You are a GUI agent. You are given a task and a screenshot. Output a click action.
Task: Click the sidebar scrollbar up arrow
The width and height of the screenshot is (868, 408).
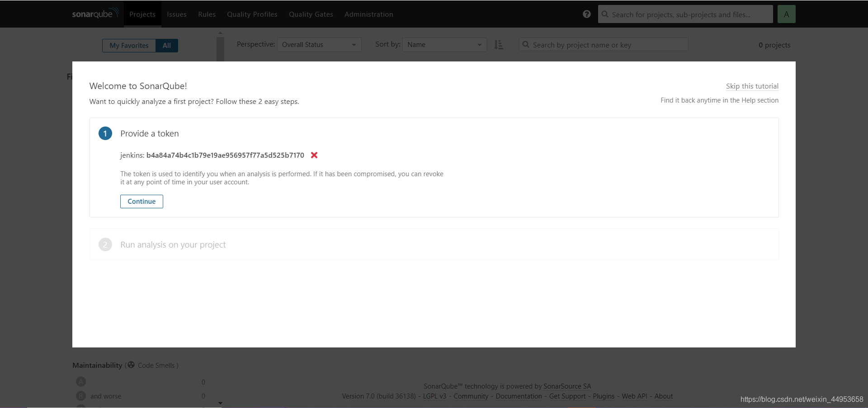click(220, 33)
